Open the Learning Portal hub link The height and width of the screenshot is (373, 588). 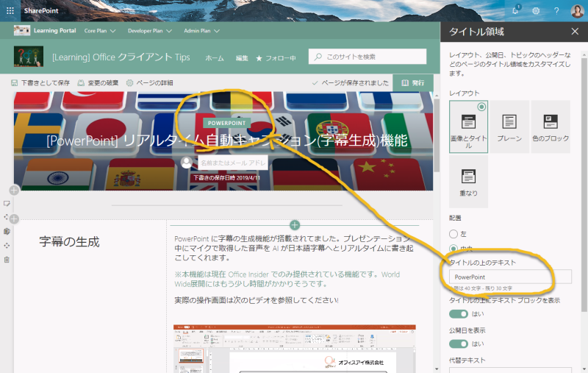(54, 31)
